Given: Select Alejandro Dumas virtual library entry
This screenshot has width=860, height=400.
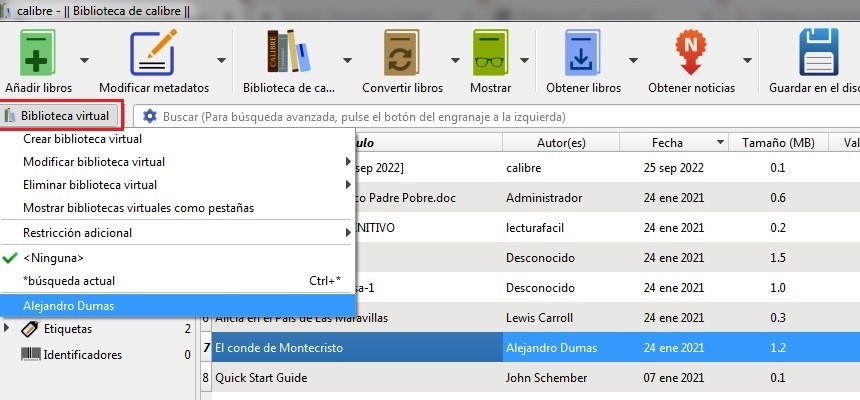Looking at the screenshot, I should click(66, 305).
